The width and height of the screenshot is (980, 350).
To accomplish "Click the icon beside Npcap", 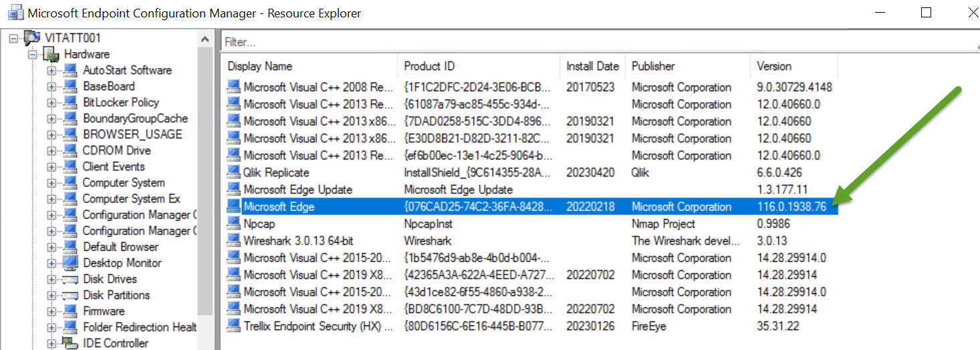I will tap(233, 224).
